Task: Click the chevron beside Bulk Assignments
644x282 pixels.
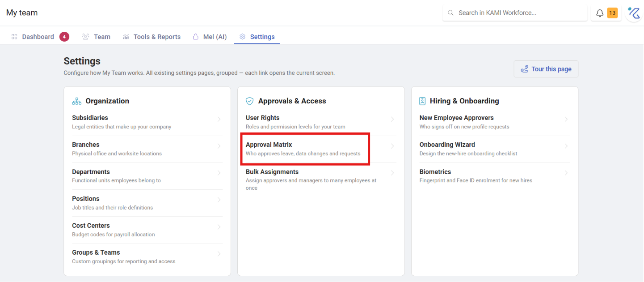Action: [x=392, y=173]
